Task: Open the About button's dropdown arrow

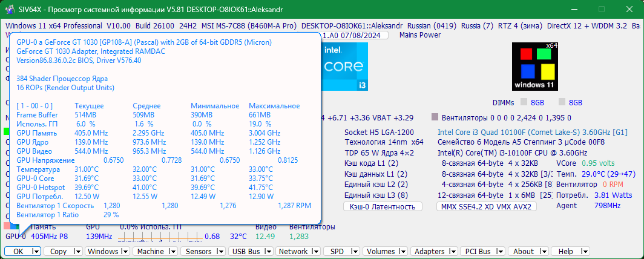Action: [x=544, y=251]
